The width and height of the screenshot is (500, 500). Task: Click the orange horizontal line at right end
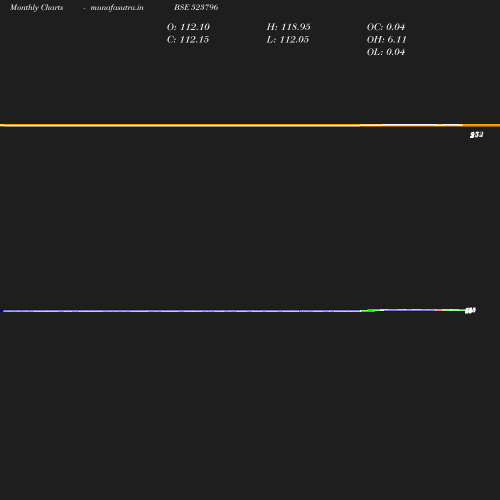pyautogui.click(x=482, y=125)
